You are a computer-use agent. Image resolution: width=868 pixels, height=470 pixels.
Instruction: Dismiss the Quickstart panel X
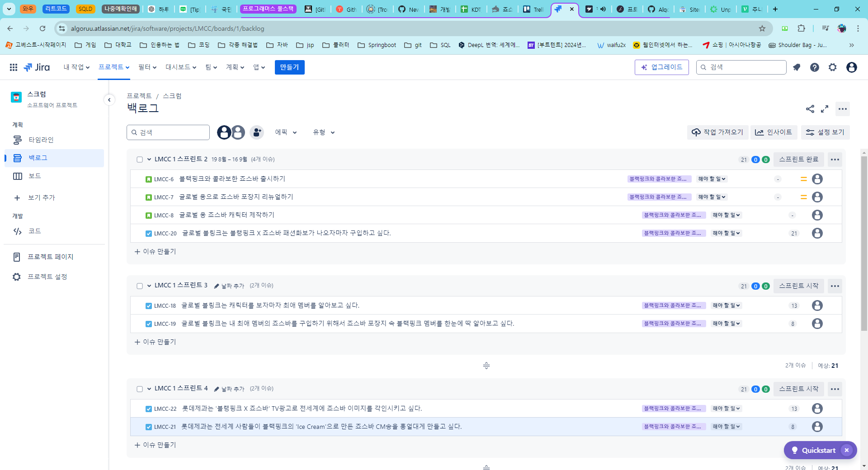tap(847, 451)
